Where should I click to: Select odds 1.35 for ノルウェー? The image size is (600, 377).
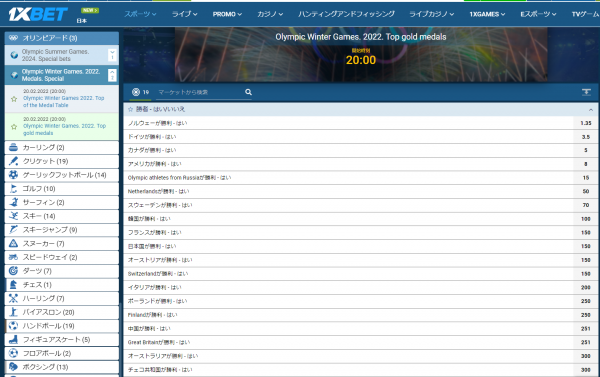click(x=585, y=123)
